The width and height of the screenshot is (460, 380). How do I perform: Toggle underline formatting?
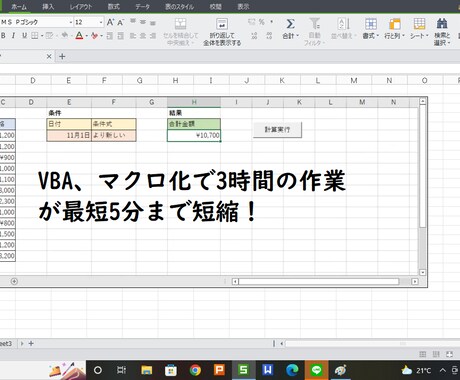[x=24, y=35]
